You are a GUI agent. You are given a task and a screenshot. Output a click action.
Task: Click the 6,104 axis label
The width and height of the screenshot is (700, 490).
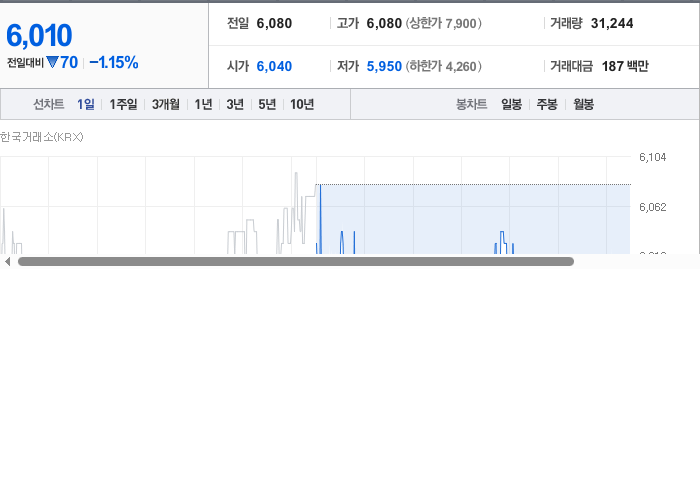coord(653,157)
